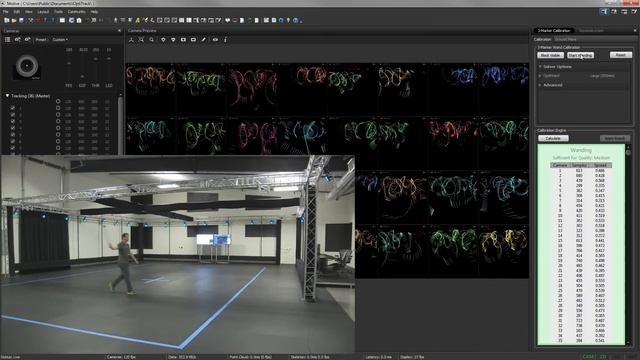Click the LED vertical slider
The width and height of the screenshot is (640, 360).
tap(109, 67)
